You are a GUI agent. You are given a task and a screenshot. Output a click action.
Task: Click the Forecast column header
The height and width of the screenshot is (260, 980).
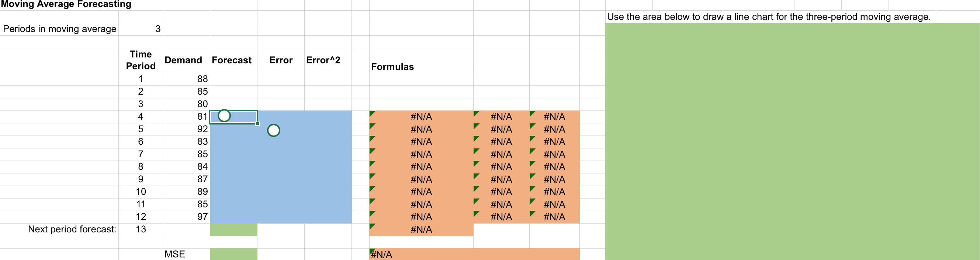232,60
